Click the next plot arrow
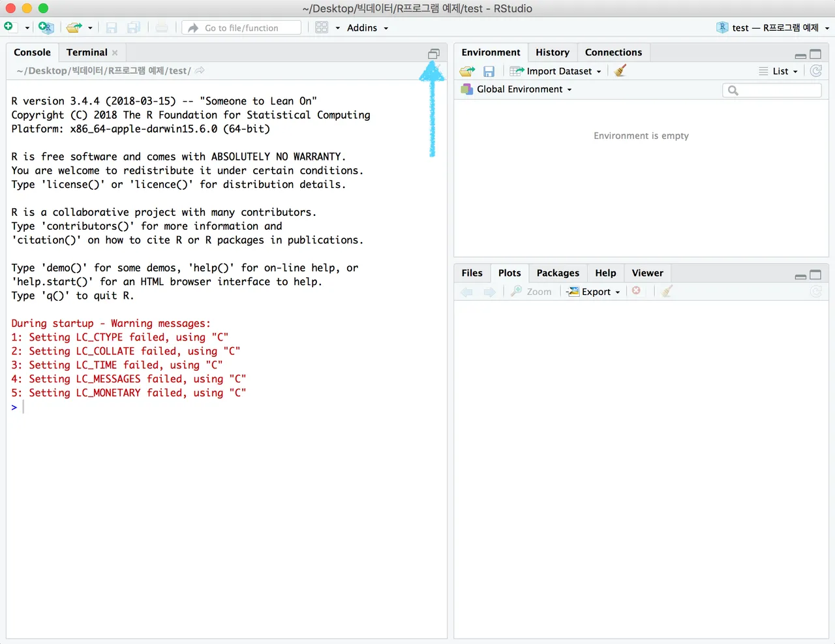The image size is (835, 644). point(489,292)
